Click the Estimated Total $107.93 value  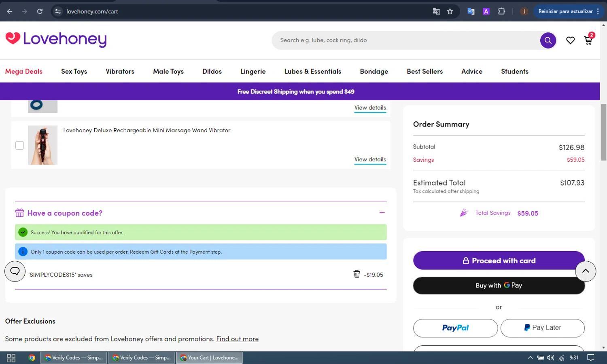pyautogui.click(x=572, y=183)
